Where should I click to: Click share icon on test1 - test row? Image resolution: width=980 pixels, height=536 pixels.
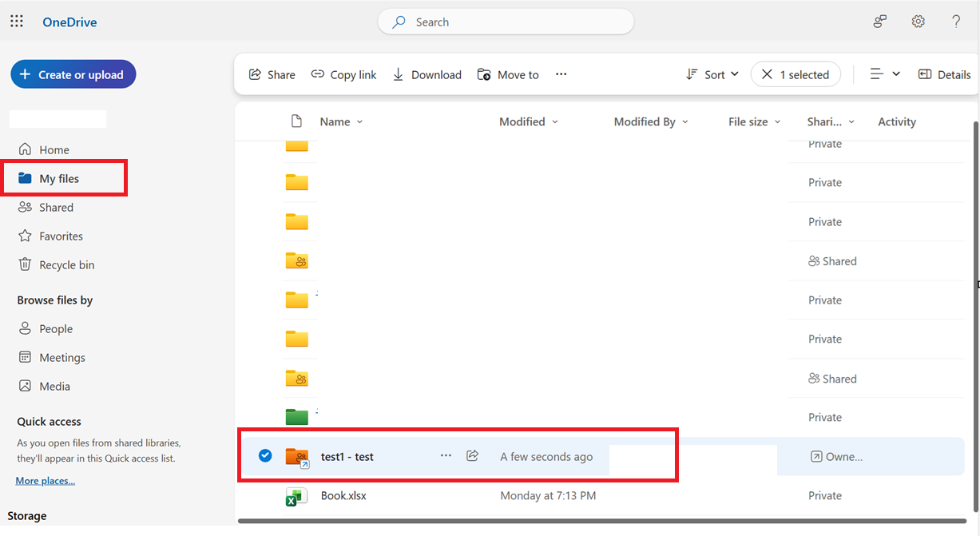472,456
